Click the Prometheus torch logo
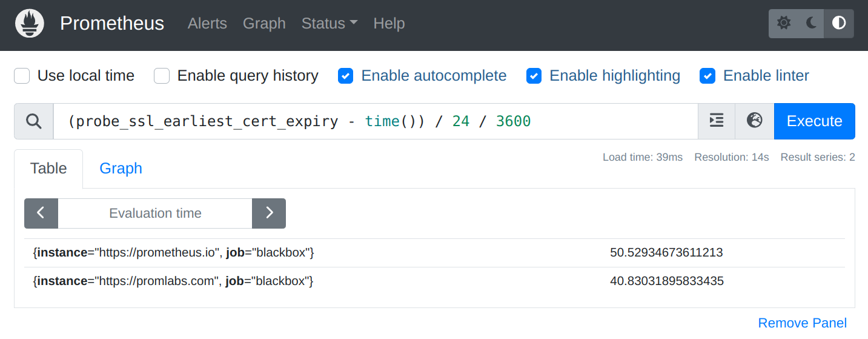This screenshot has height=339, width=868. (29, 24)
